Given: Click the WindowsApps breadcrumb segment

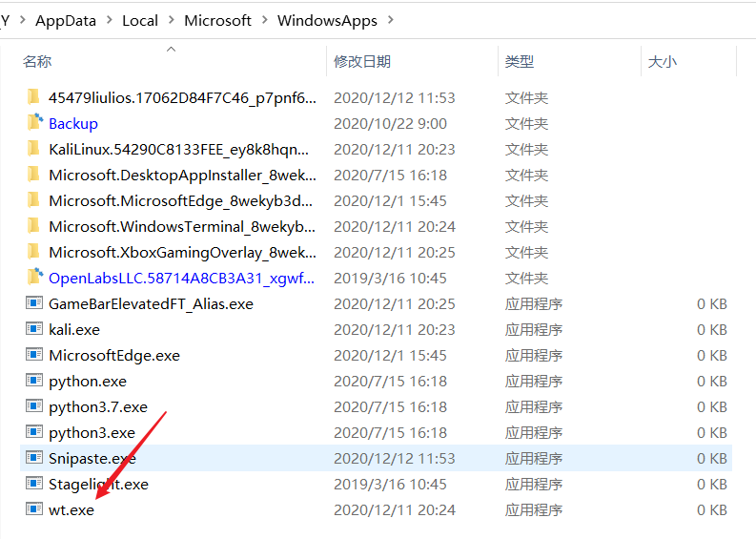Looking at the screenshot, I should pyautogui.click(x=327, y=21).
